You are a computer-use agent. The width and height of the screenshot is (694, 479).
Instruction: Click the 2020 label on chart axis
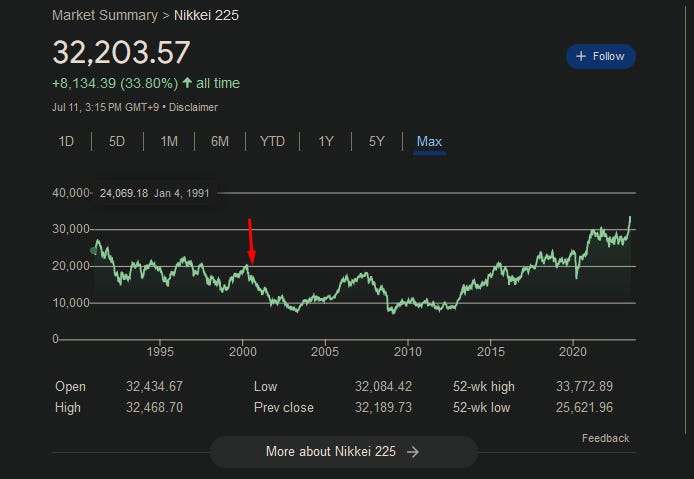coord(573,352)
